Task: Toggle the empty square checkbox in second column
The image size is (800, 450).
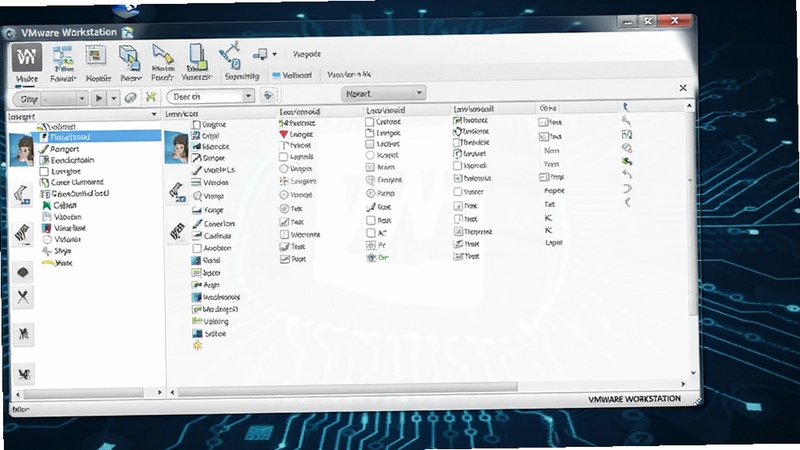Action: coord(283,157)
